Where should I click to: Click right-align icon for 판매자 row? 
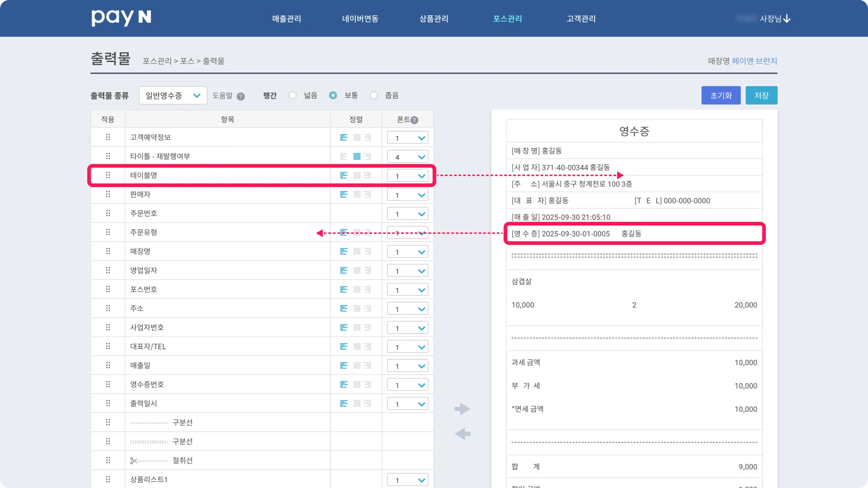(367, 194)
